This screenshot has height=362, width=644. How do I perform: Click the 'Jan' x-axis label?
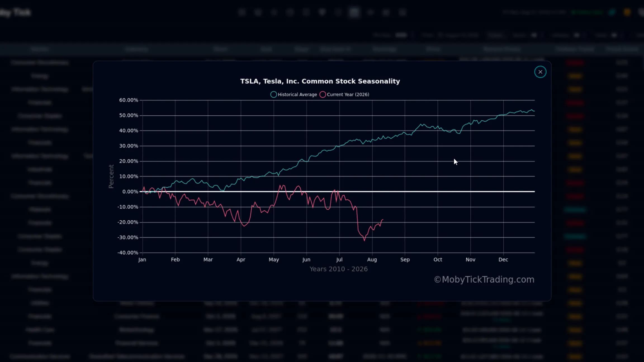(x=142, y=259)
